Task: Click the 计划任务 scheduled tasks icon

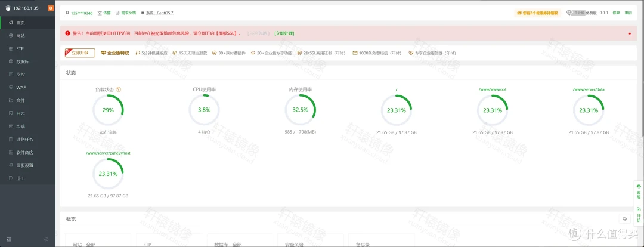Action: (x=11, y=140)
